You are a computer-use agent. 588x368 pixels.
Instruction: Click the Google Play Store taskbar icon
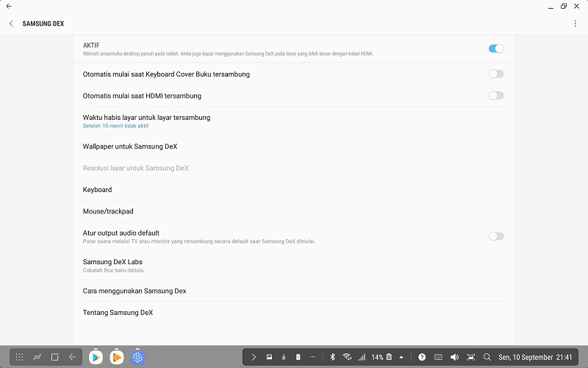(x=95, y=357)
